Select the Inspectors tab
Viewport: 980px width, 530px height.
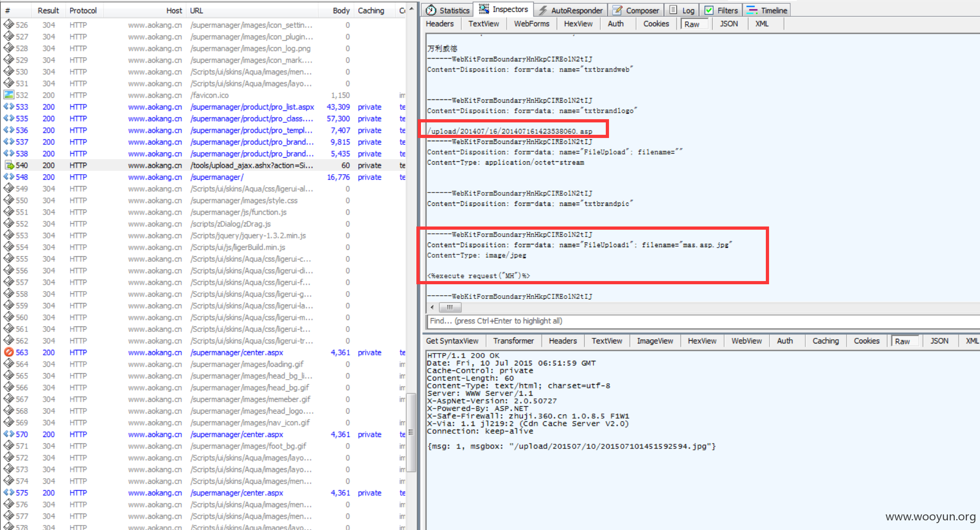coord(504,9)
